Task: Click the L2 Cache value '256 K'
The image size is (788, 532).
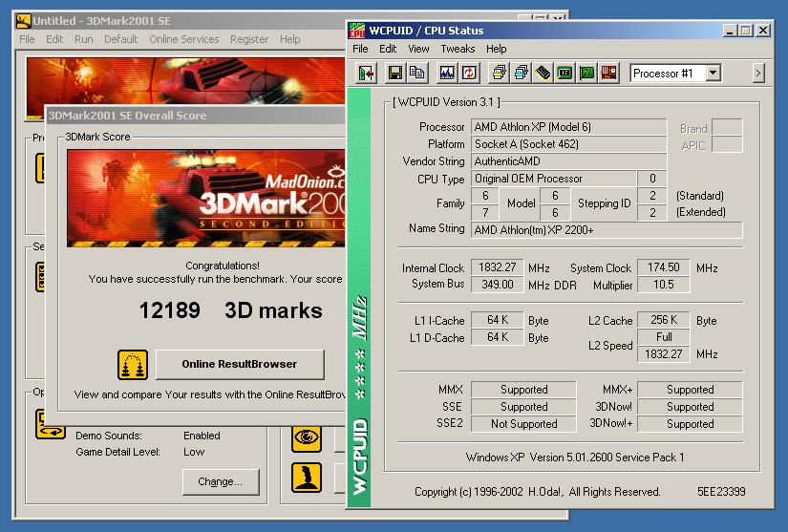Action: click(664, 320)
